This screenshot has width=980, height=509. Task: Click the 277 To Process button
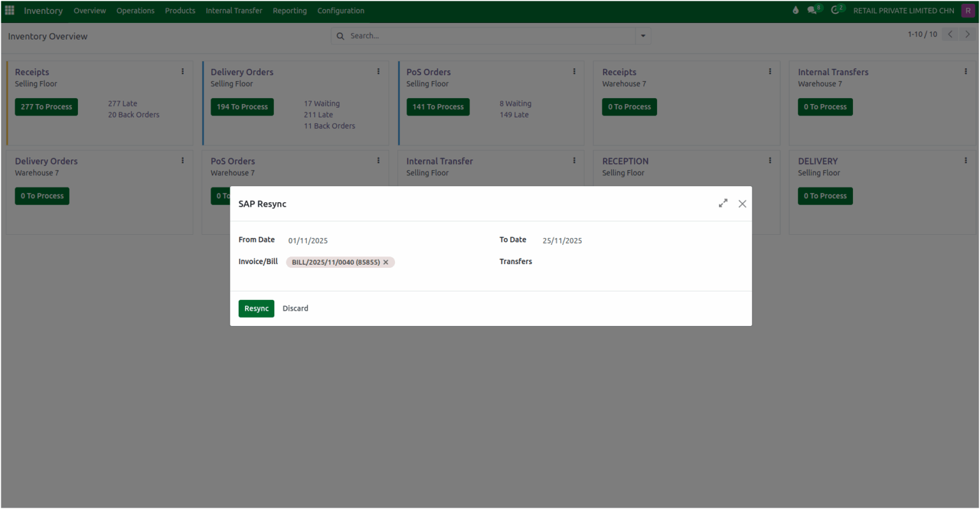coord(47,107)
